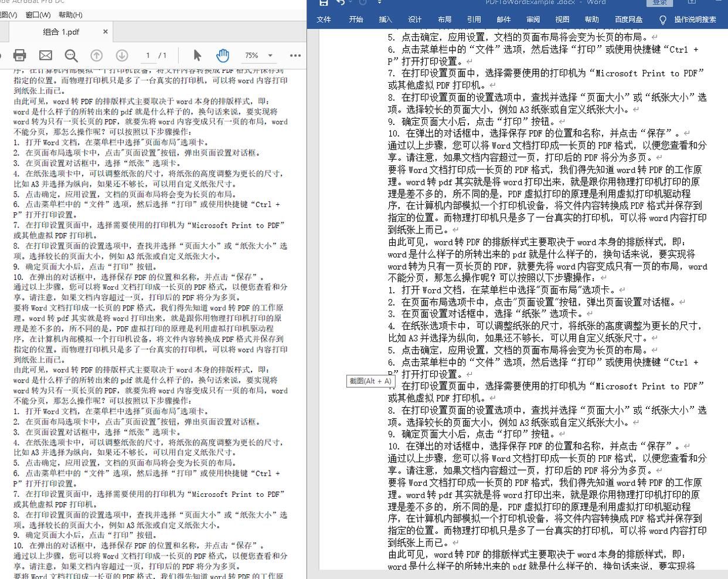The image size is (728, 579).
Task: Switch to the 插入 ribbon tab
Action: point(385,19)
